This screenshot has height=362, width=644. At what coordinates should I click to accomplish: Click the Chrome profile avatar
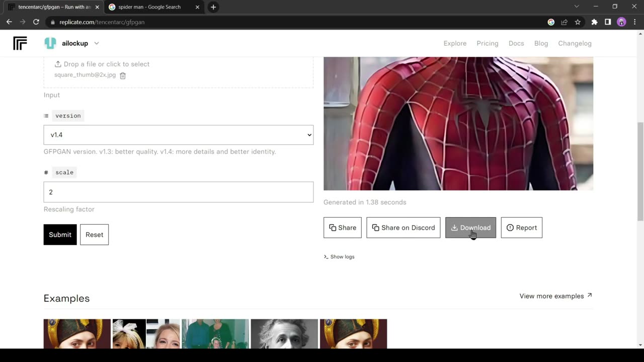(621, 22)
